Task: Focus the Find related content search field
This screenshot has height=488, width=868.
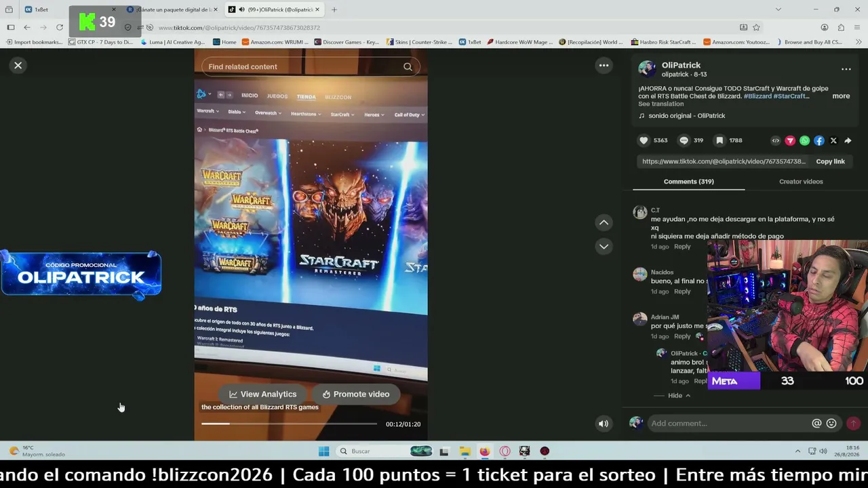Action: coord(303,66)
